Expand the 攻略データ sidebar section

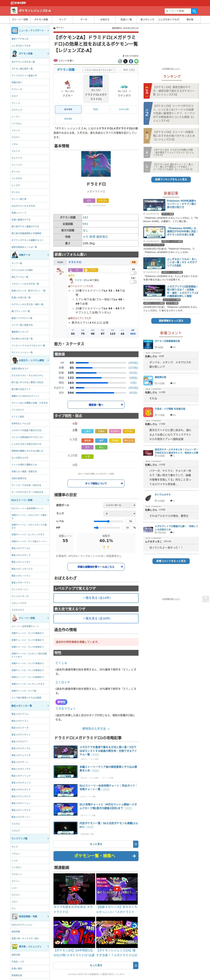[30, 255]
